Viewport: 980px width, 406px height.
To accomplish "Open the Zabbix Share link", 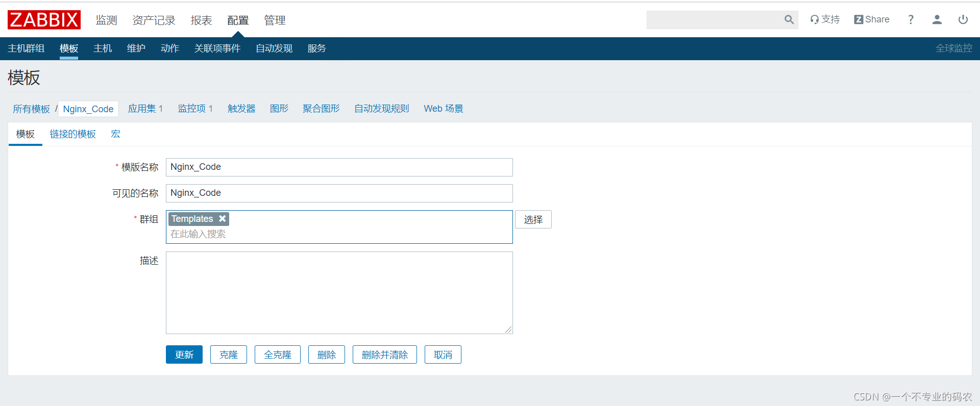I will click(x=872, y=19).
